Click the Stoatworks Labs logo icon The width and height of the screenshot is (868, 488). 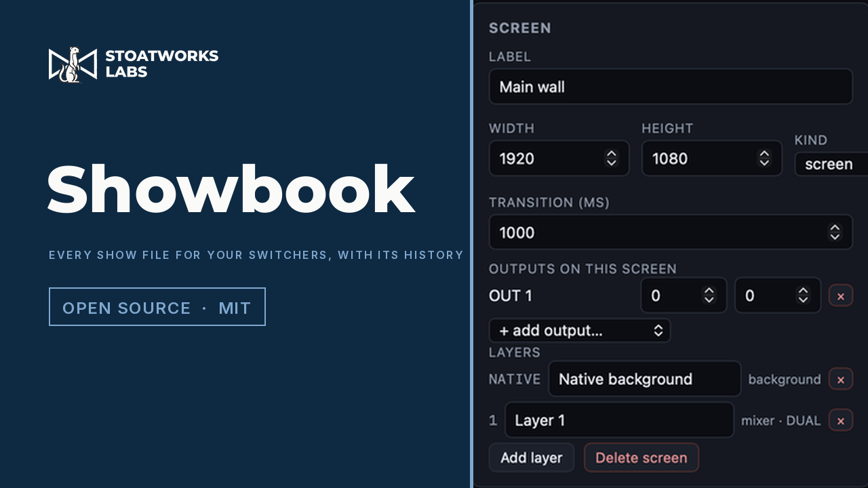(73, 64)
